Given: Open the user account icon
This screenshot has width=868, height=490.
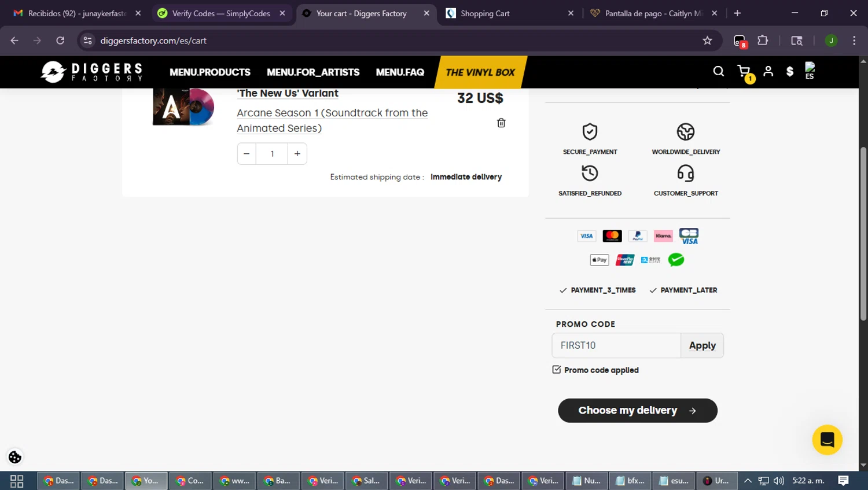Looking at the screenshot, I should click(x=768, y=71).
